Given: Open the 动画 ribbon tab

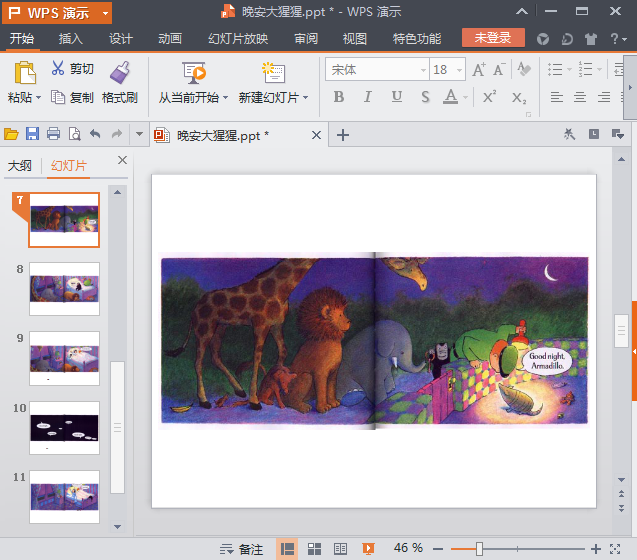Looking at the screenshot, I should coord(170,39).
